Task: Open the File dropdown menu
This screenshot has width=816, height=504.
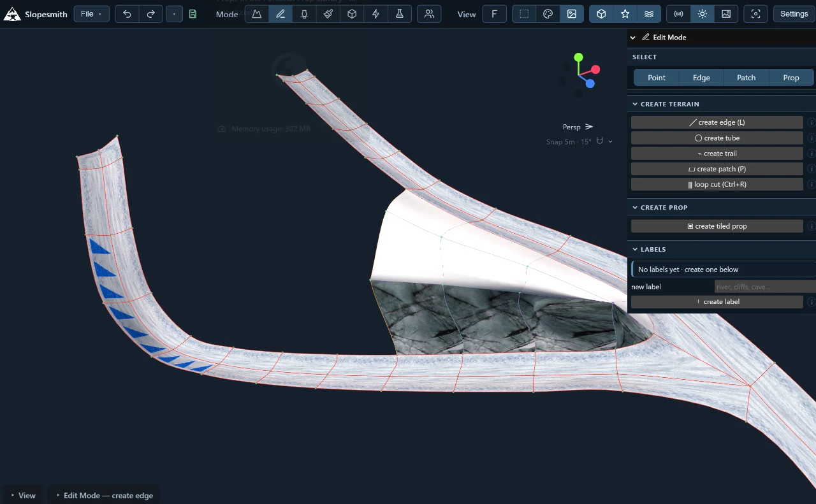Action: pyautogui.click(x=91, y=14)
